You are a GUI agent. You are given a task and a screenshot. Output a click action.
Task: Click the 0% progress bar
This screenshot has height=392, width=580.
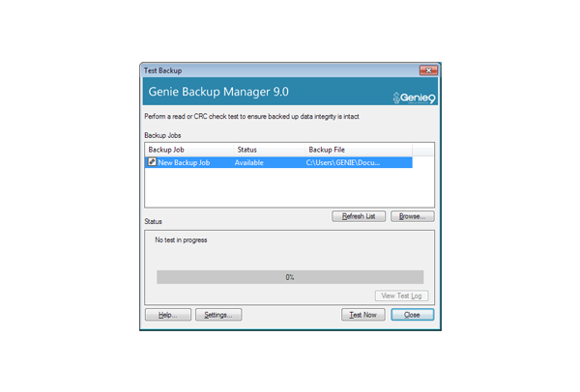pyautogui.click(x=290, y=277)
